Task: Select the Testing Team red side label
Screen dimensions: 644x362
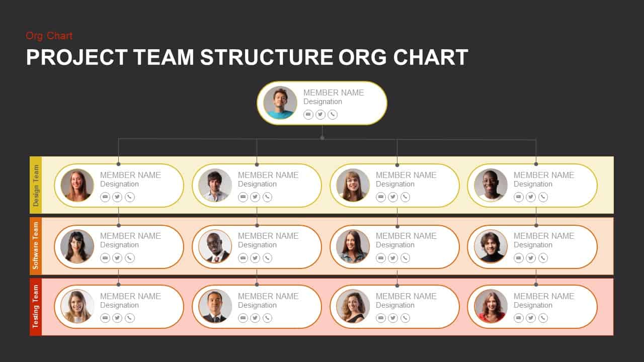Action: click(36, 307)
